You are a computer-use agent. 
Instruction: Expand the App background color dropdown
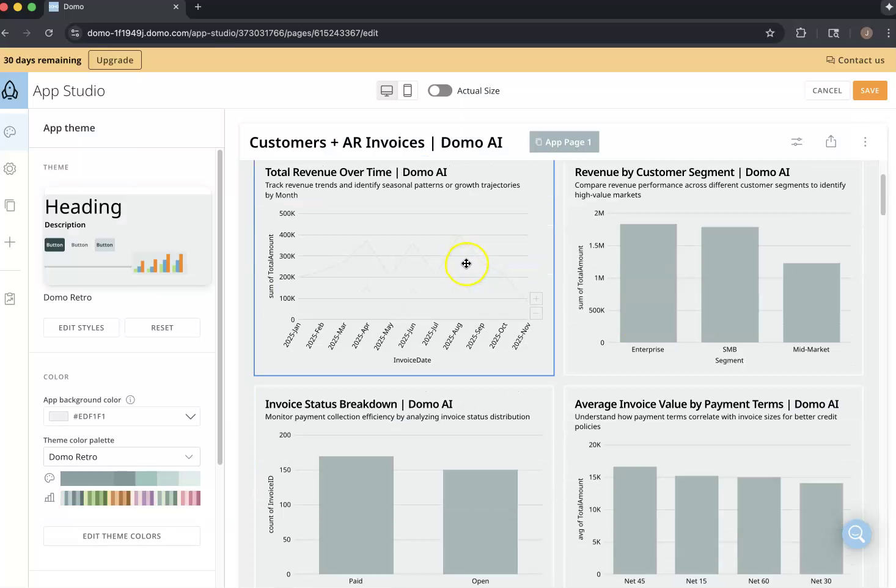(x=190, y=416)
